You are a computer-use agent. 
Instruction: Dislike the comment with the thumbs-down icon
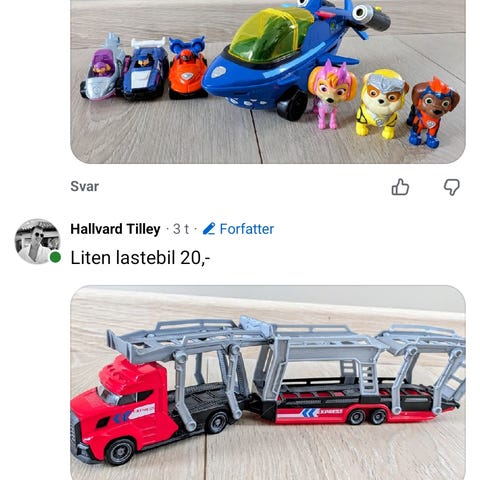pos(452,187)
